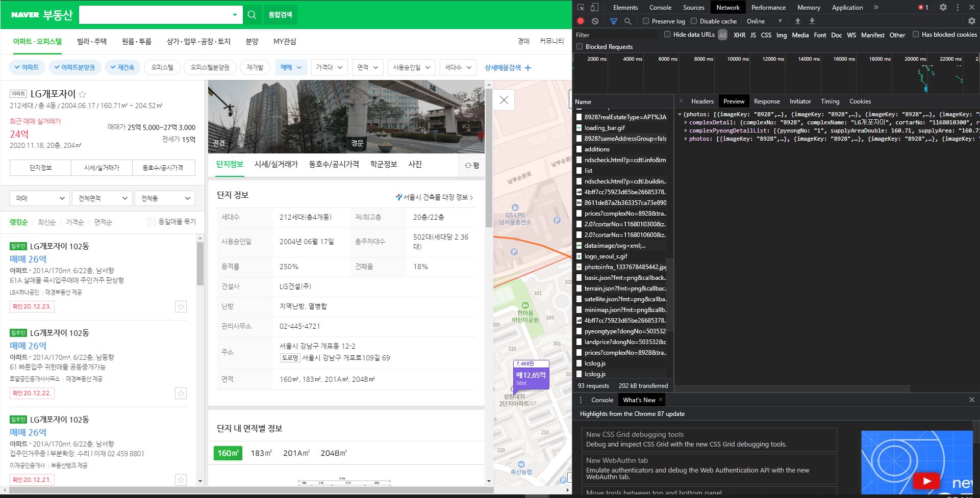Toggle the 아파트분양권 filter chip
Image resolution: width=980 pixels, height=498 pixels.
click(x=74, y=67)
